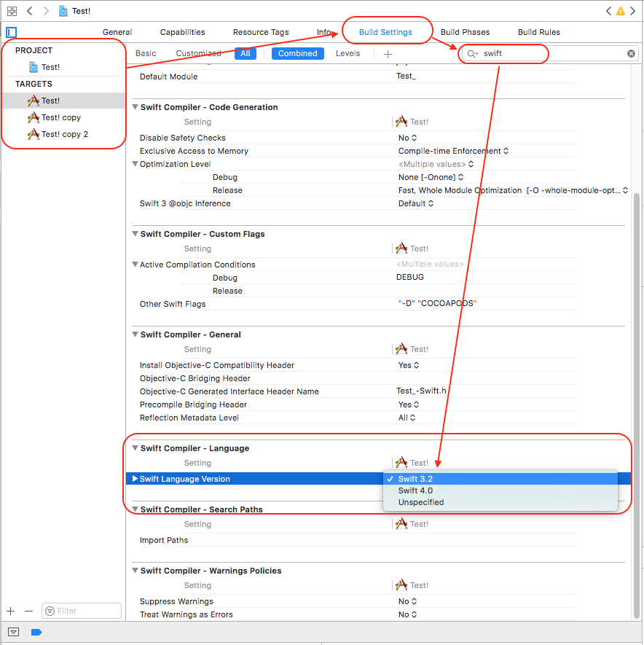
Task: Show Basic build settings
Action: click(146, 53)
